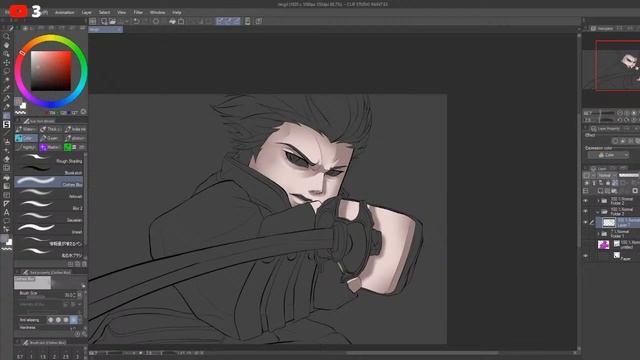Click the Open file icon in command bar
Screen dimensions: 640x360
pos(113,21)
